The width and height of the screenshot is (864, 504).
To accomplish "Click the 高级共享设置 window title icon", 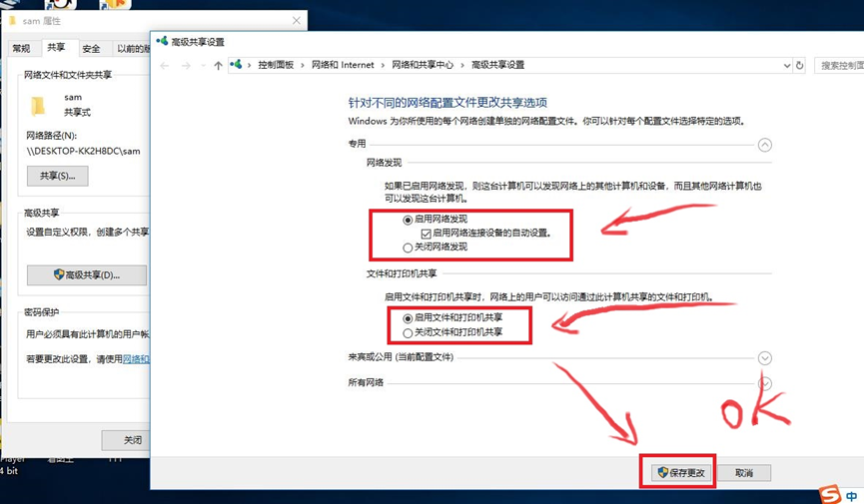I will point(162,41).
